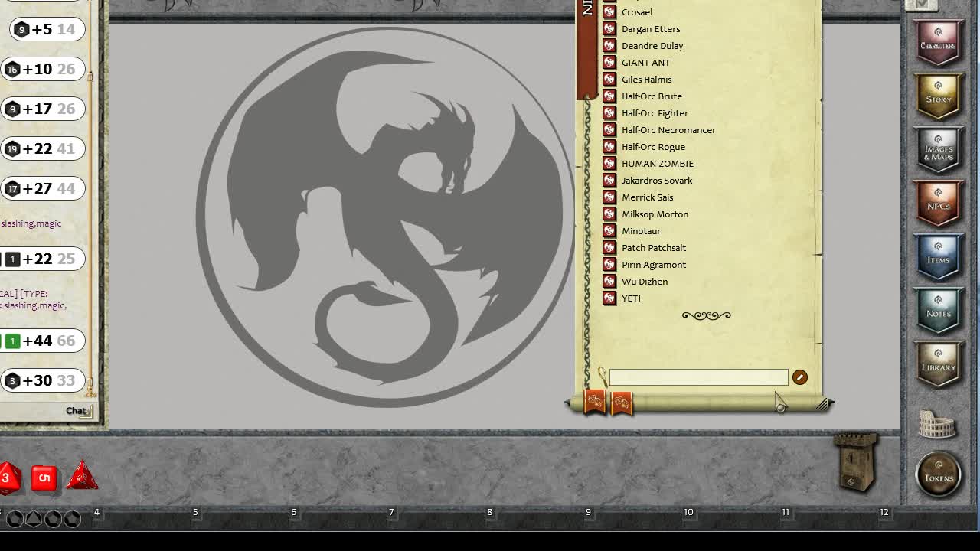The image size is (980, 551).
Task: Click the YETI link icon
Action: point(609,298)
